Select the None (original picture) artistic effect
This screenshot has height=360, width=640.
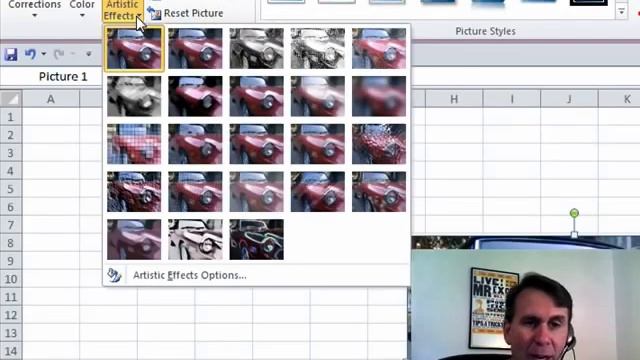coord(134,48)
